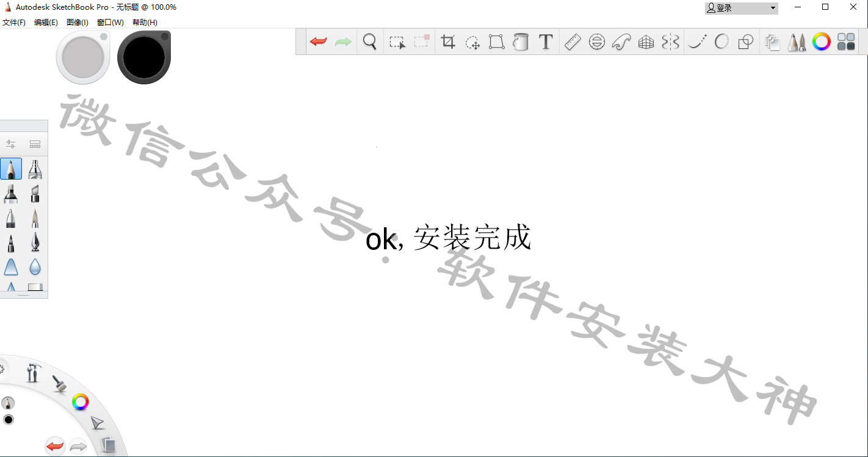The height and width of the screenshot is (457, 868).
Task: Open Brush Properties sliders icon
Action: pyautogui.click(x=11, y=144)
